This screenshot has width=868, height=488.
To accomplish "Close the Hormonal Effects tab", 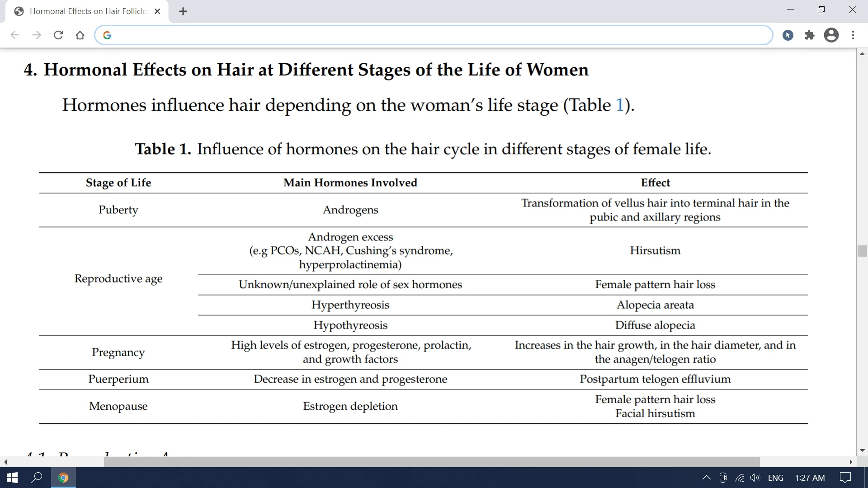I will coord(157,11).
